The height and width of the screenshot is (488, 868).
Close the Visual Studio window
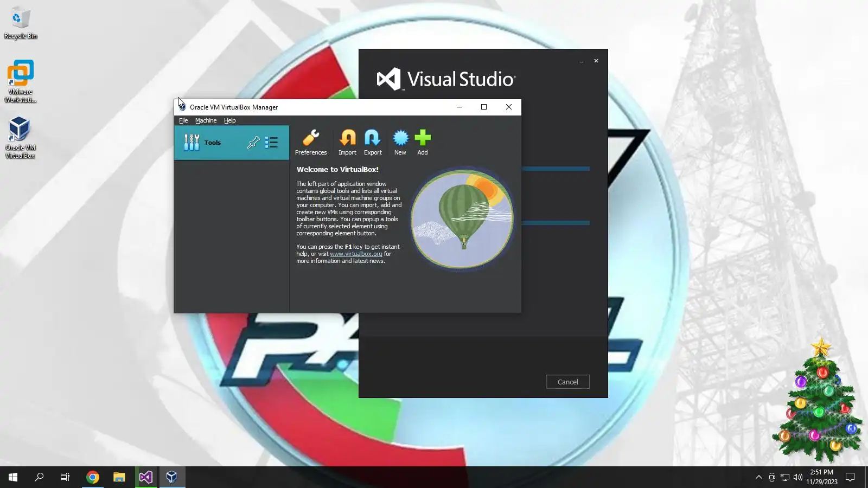pyautogui.click(x=596, y=61)
